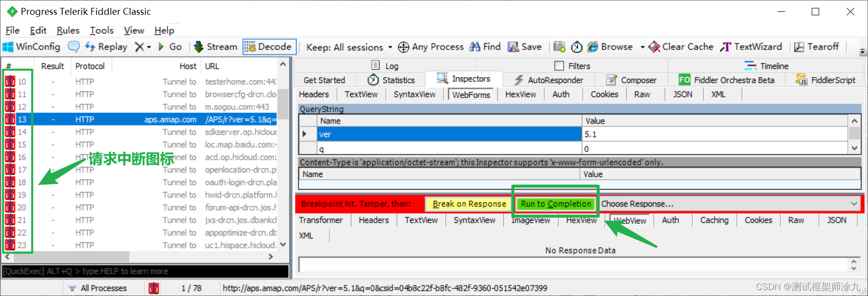Click QueryString grid scroll down arrow
The height and width of the screenshot is (296, 868).
pyautogui.click(x=854, y=148)
